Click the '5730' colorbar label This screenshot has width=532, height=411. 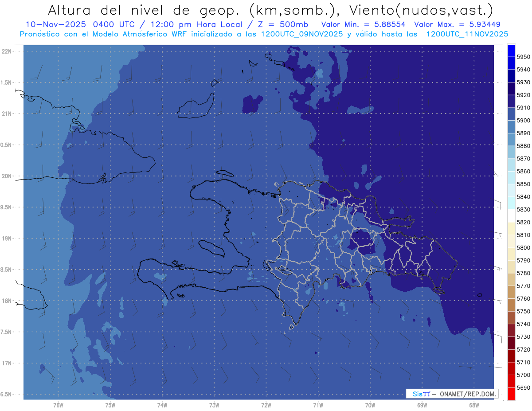(x=523, y=337)
